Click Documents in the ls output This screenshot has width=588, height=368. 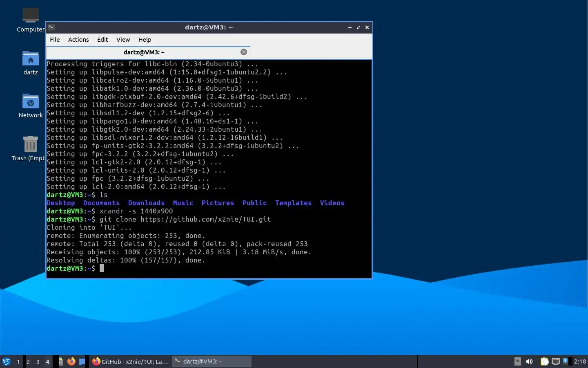[102, 203]
